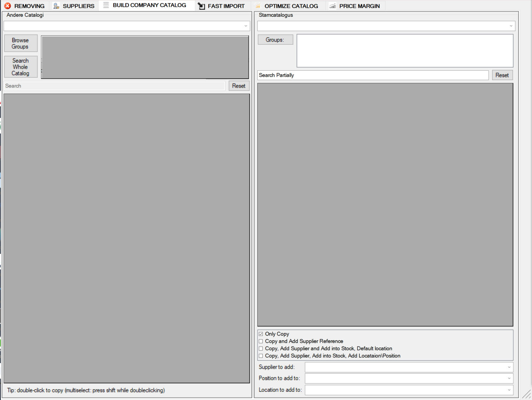
Task: Click into the Search Partially field
Action: pos(373,75)
